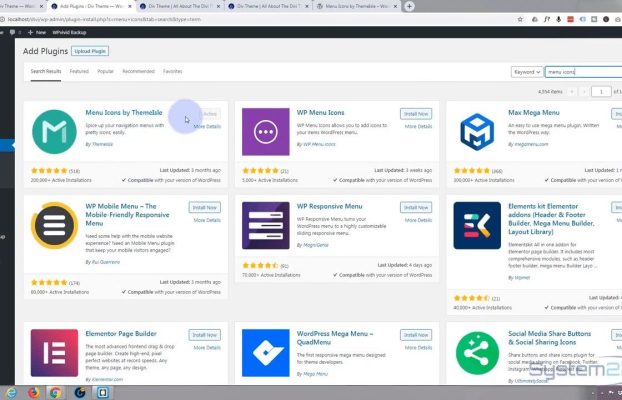Open the Menu Icons by ThemeIsle title link
This screenshot has width=622, height=400.
(x=124, y=113)
